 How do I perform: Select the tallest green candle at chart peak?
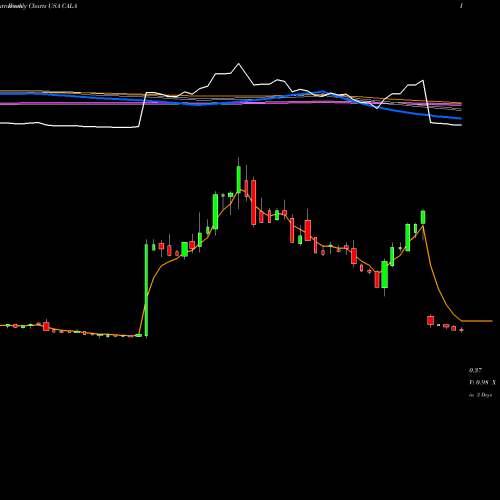coord(239,179)
